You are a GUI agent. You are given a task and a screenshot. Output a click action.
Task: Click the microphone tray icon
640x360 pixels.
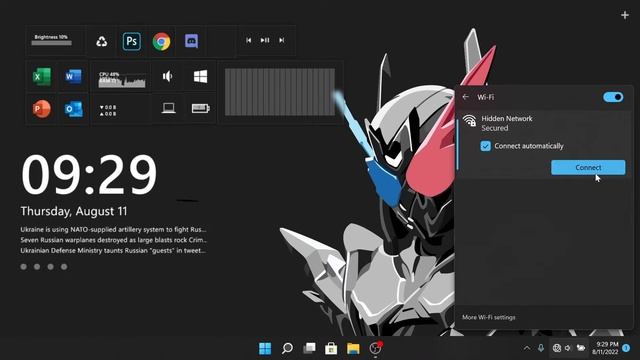[x=541, y=348]
